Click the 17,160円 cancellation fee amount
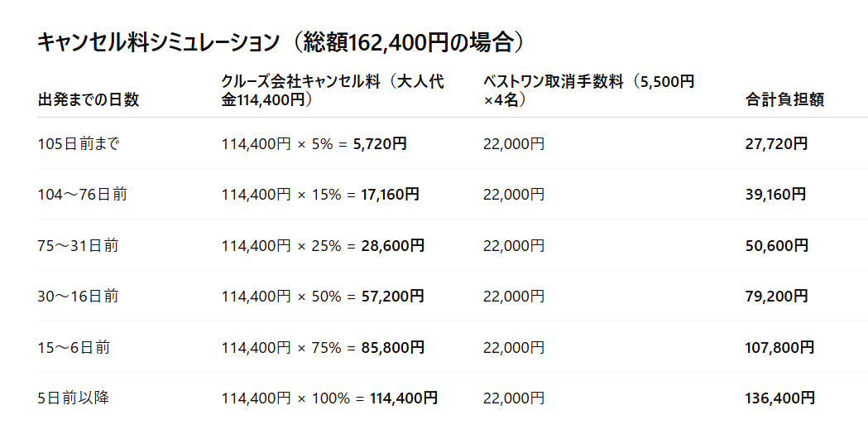 pyautogui.click(x=390, y=195)
